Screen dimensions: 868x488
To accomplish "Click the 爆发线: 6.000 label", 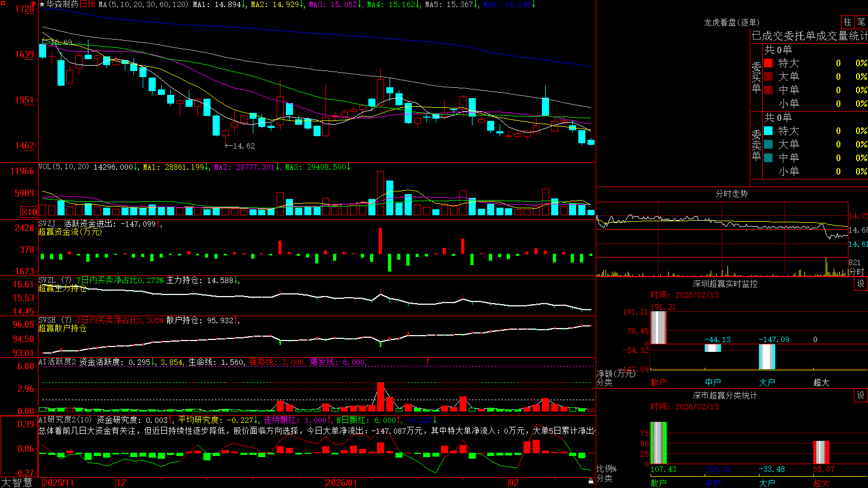I will (339, 362).
